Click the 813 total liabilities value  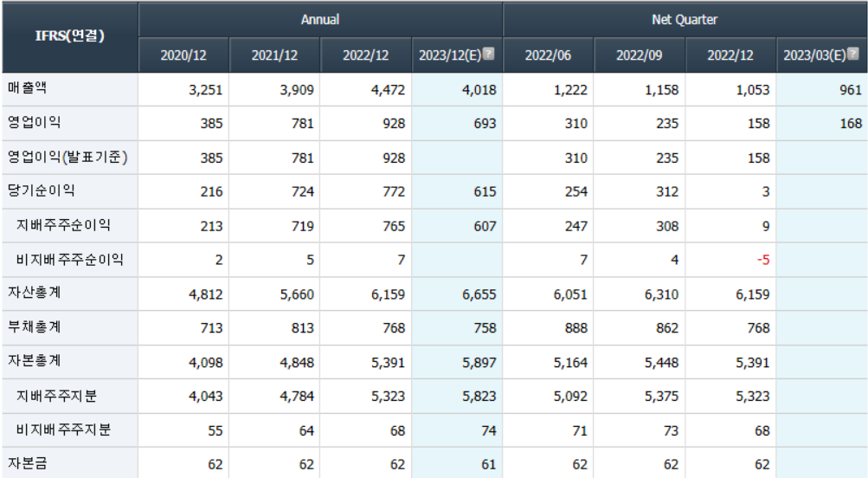pos(302,328)
